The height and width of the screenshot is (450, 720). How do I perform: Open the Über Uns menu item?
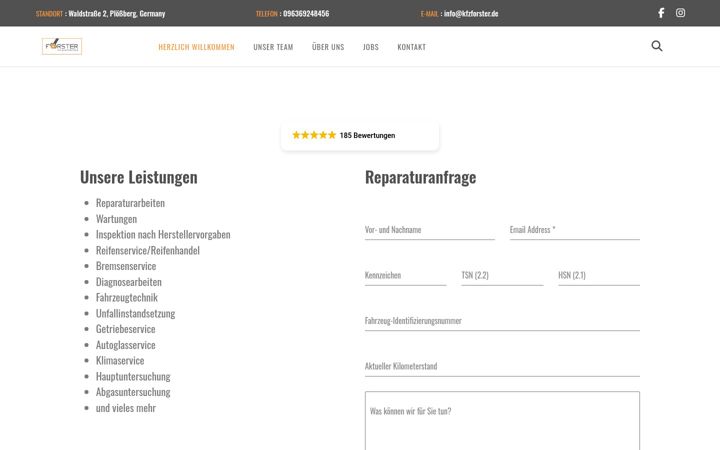328,47
